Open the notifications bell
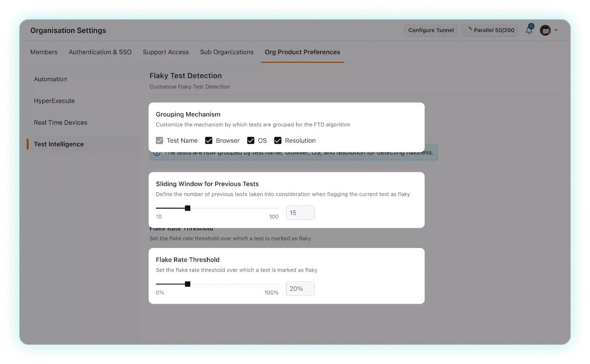 click(529, 30)
